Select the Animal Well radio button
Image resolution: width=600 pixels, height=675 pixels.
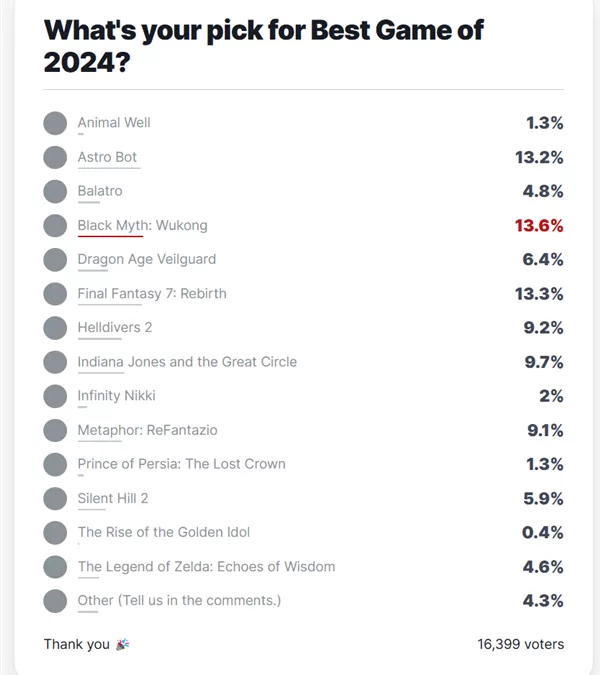coord(55,123)
